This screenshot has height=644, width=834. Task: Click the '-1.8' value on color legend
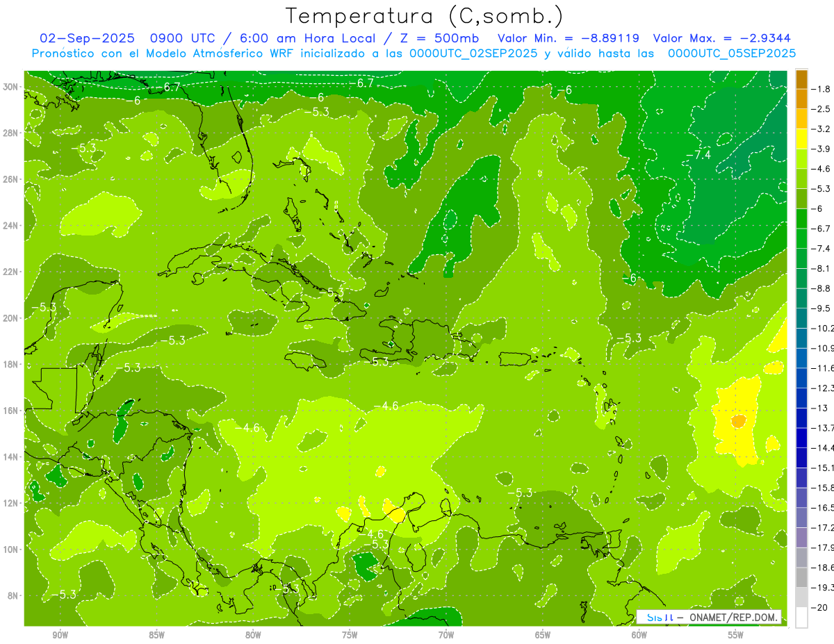pos(822,89)
